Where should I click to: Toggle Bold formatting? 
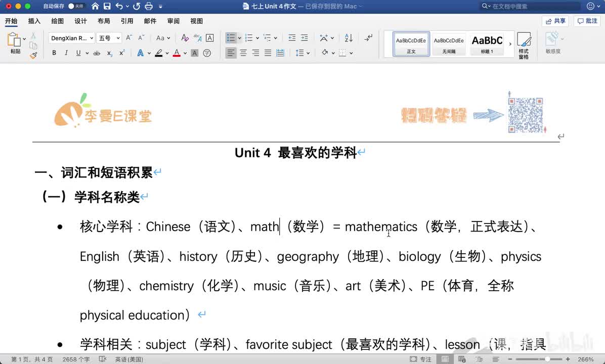54,53
